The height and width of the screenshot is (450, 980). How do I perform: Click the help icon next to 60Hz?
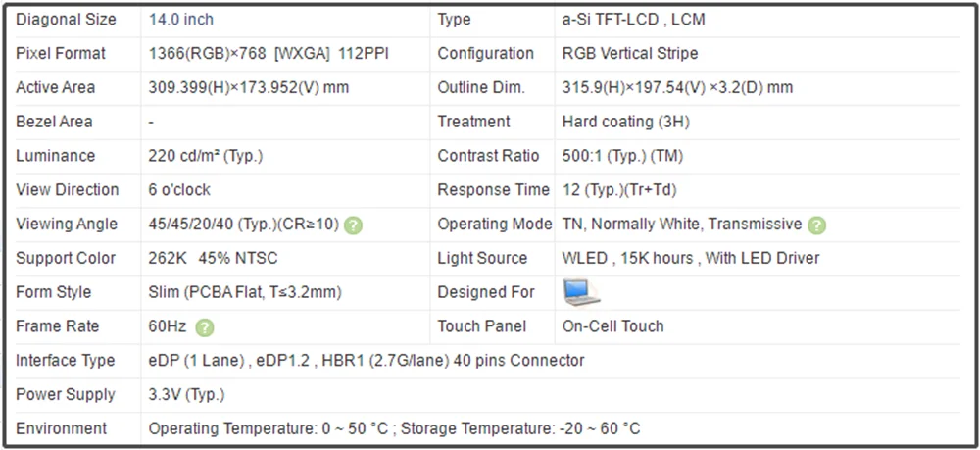[205, 327]
